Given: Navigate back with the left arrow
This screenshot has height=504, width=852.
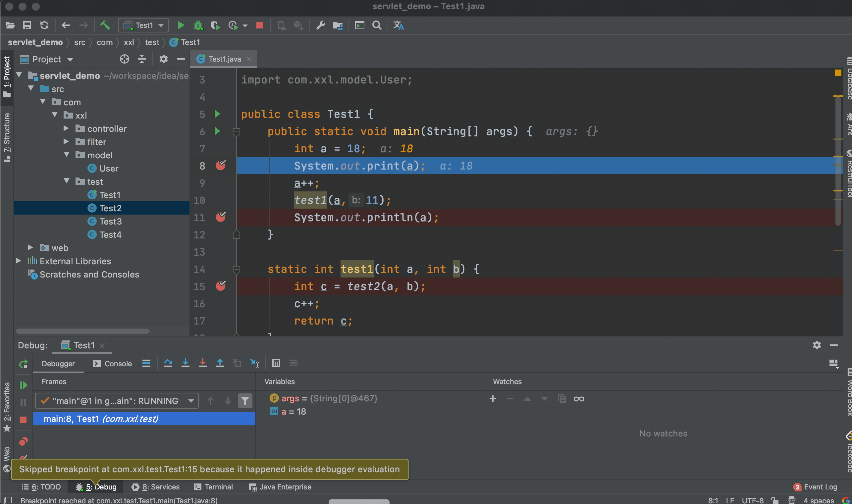Looking at the screenshot, I should tap(66, 25).
